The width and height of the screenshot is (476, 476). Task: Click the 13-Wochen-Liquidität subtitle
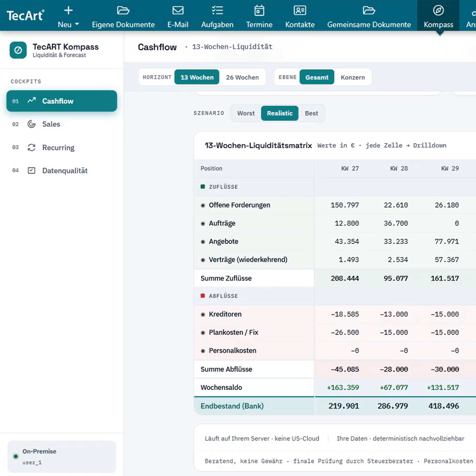[x=232, y=47]
